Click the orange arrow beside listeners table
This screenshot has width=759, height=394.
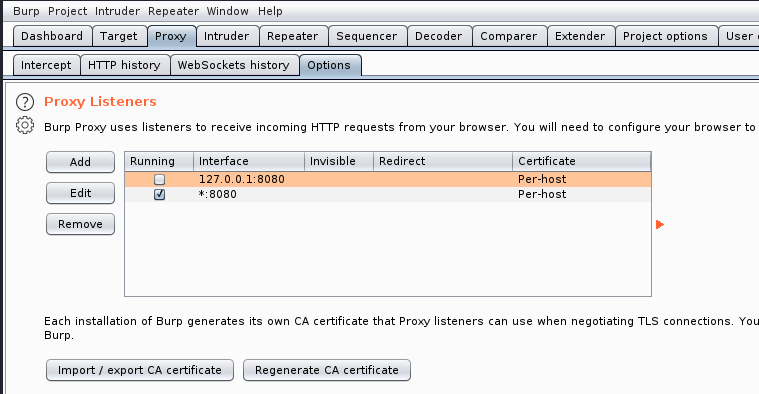point(660,225)
